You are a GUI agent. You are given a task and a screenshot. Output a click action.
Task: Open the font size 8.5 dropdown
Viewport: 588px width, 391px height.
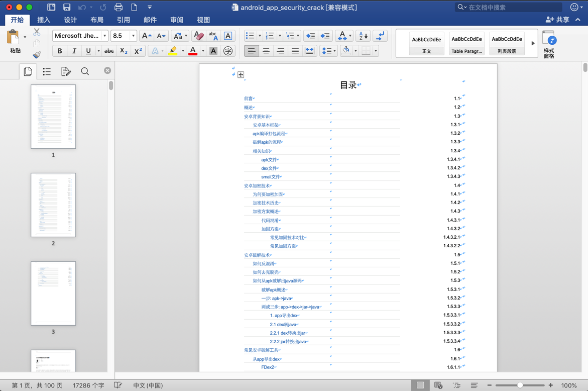coord(133,36)
